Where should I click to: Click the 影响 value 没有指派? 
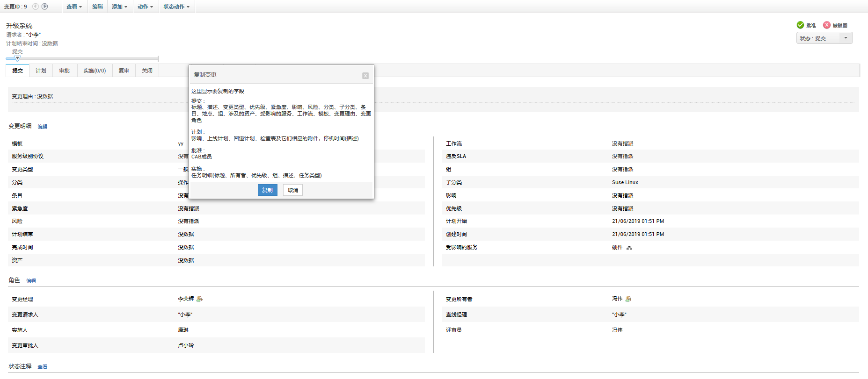coord(623,195)
